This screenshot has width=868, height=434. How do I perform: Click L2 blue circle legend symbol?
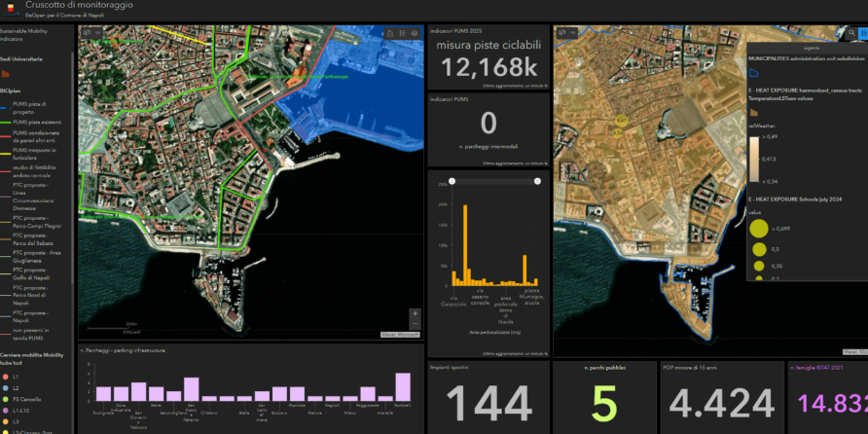pos(5,388)
